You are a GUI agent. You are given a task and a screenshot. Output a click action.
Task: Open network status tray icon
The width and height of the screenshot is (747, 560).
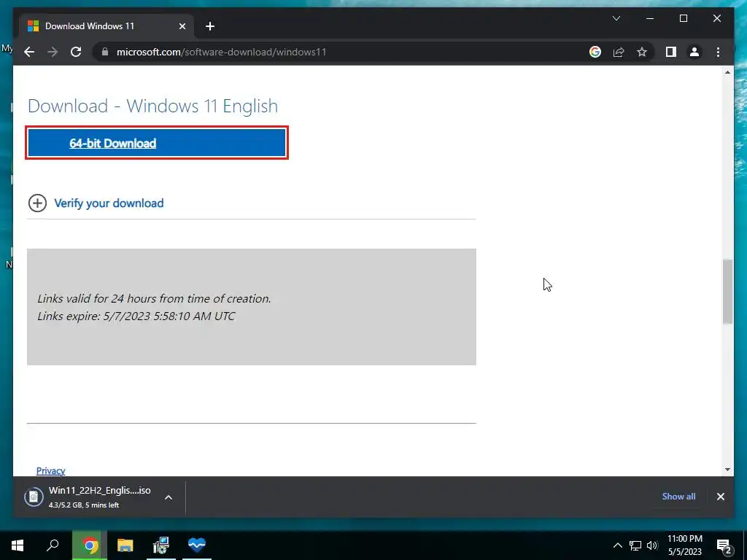[x=635, y=545]
